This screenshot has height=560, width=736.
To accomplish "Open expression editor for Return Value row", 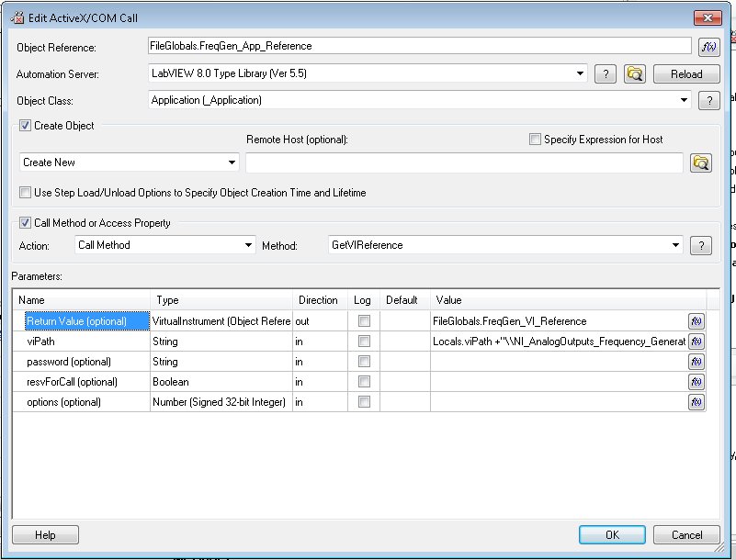I will click(696, 321).
